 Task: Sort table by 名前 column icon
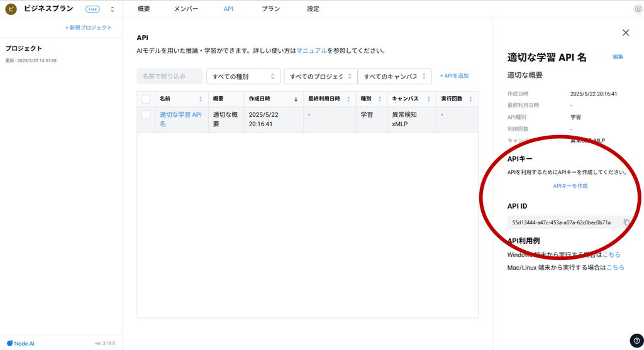point(201,99)
